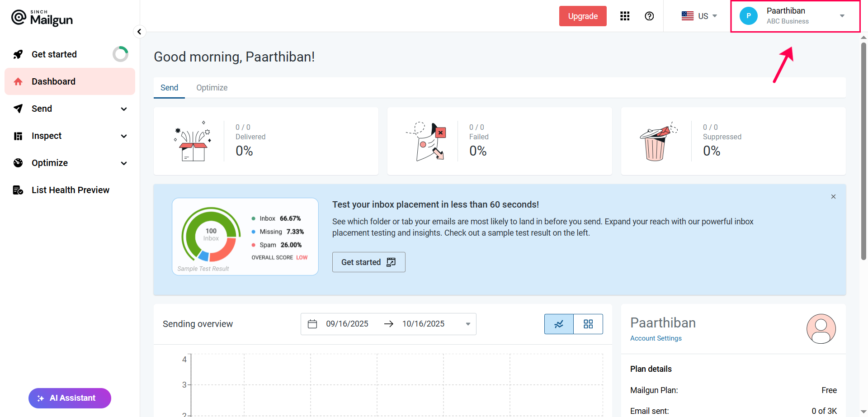This screenshot has height=417, width=868.
Task: Click the profile avatar in account card
Action: click(x=821, y=329)
